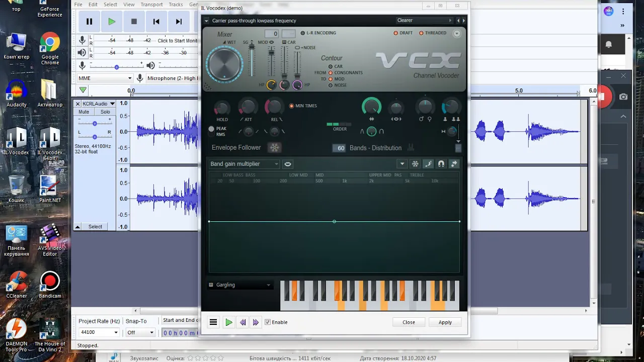The image size is (644, 362).
Task: Click the ATT attack knob
Action: click(248, 107)
